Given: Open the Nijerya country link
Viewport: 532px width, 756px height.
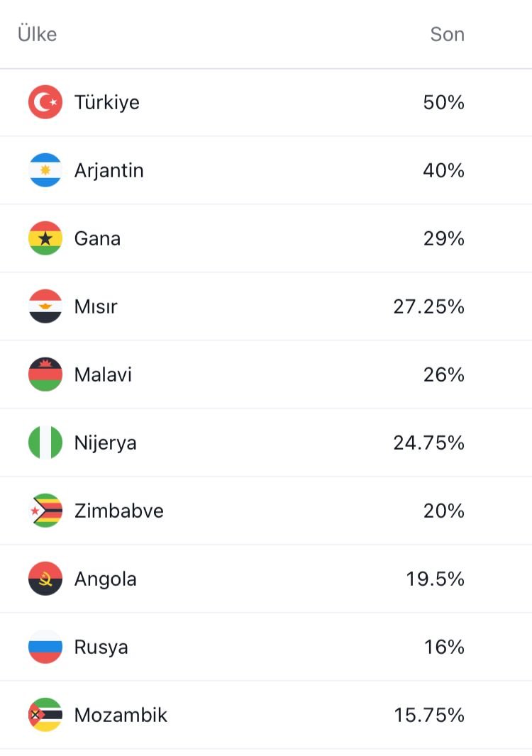Looking at the screenshot, I should (106, 443).
